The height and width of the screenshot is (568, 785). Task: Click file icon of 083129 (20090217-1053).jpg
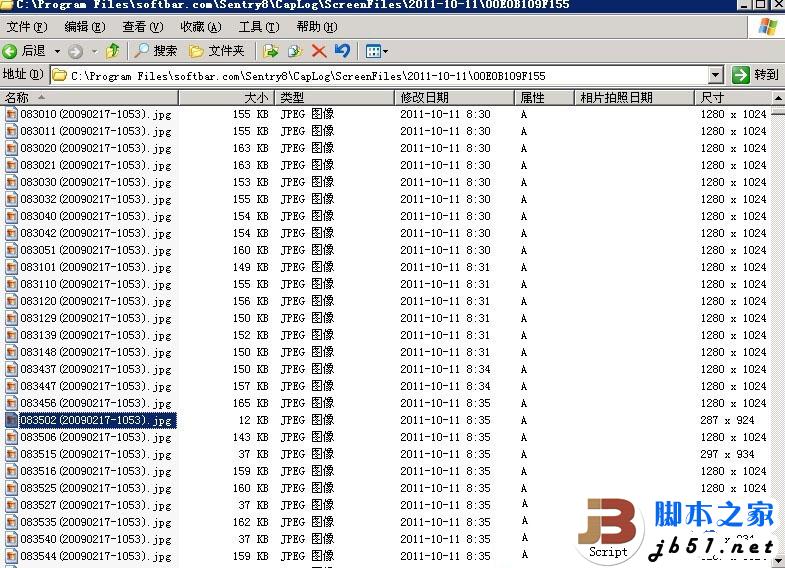point(11,318)
